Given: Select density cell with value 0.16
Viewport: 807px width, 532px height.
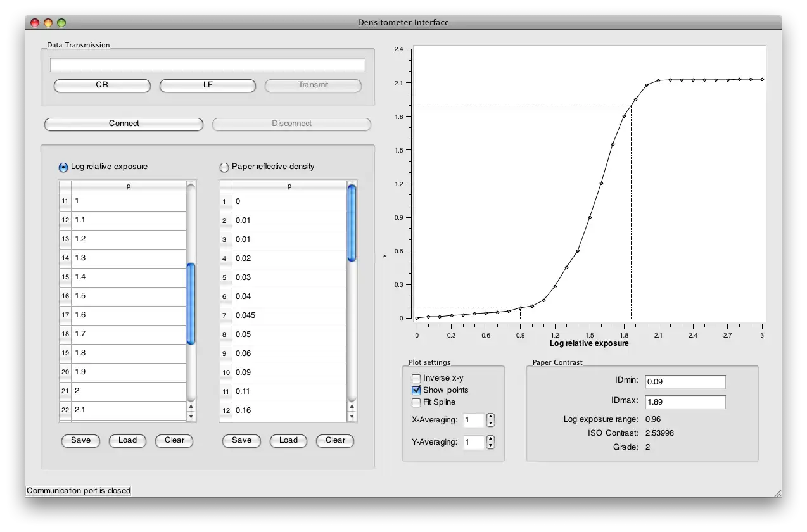Looking at the screenshot, I should click(289, 410).
